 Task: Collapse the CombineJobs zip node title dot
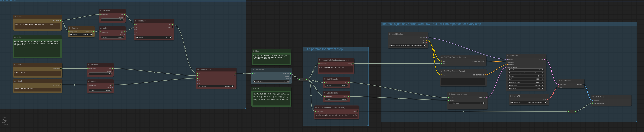[x=136, y=21]
